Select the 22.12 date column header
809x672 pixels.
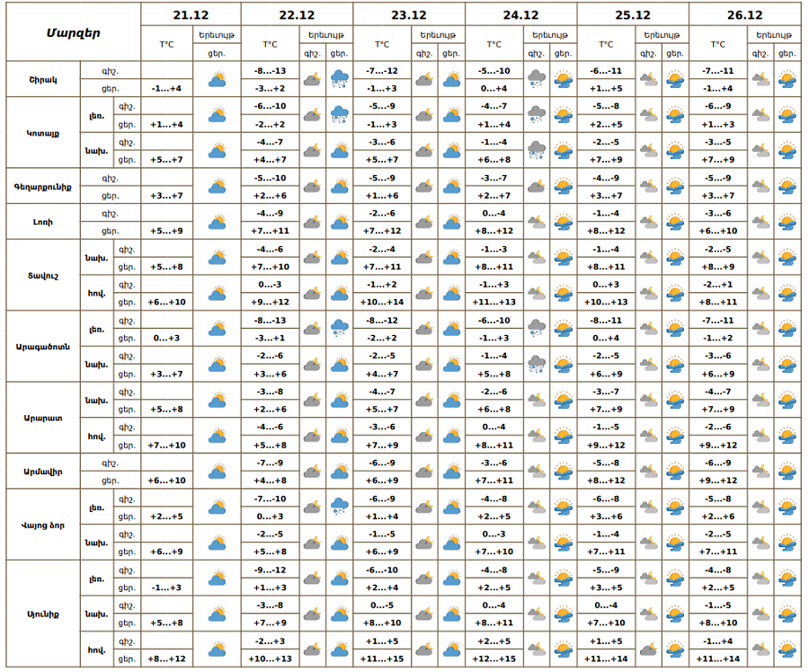297,15
